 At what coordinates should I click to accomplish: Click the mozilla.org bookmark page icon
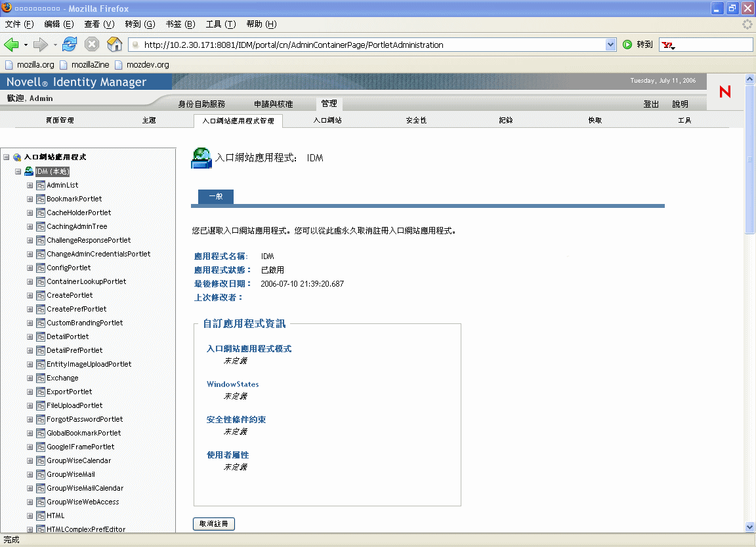click(9, 64)
